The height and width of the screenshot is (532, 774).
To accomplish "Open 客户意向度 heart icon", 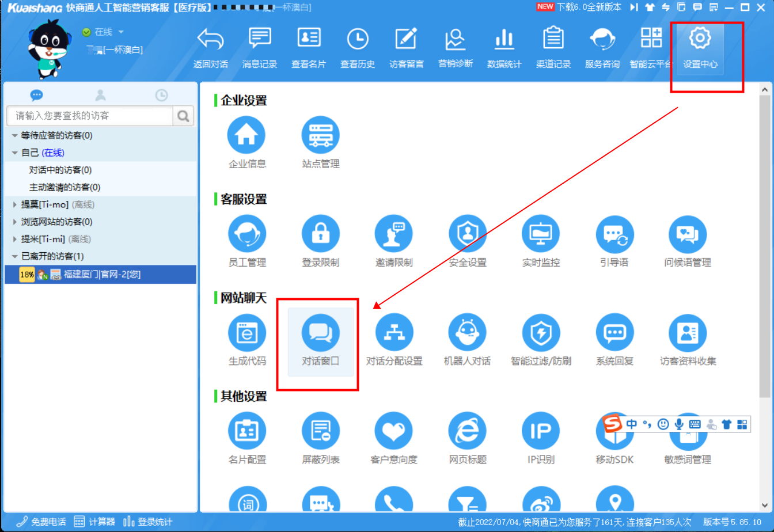I will tap(393, 432).
